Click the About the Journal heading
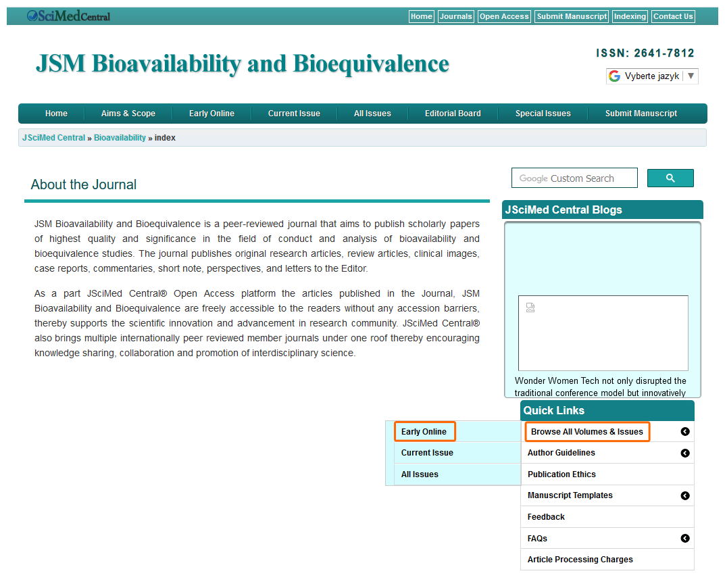 [84, 185]
